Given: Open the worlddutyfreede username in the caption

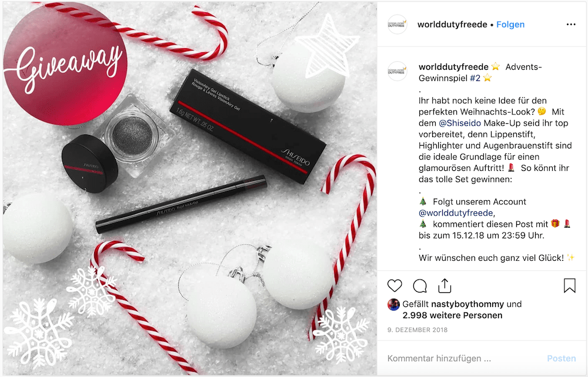Looking at the screenshot, I should (453, 66).
